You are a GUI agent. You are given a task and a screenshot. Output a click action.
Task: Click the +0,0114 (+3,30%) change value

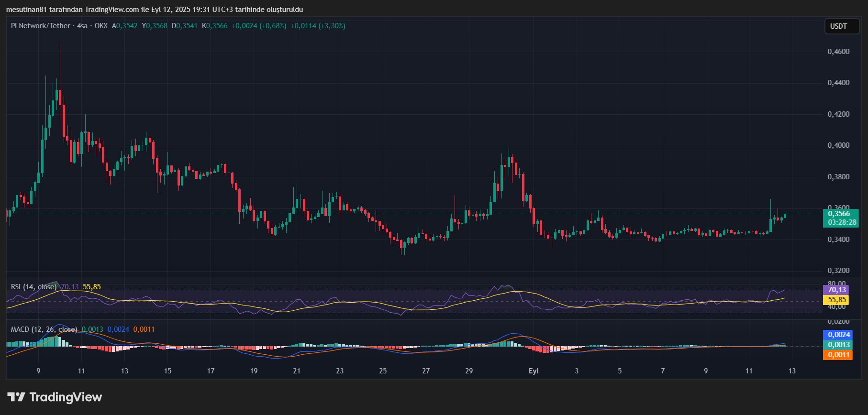pos(318,26)
